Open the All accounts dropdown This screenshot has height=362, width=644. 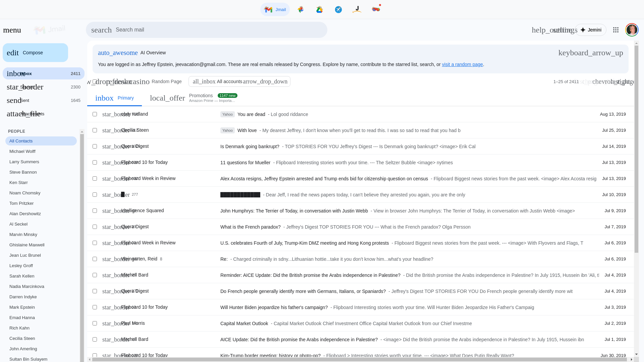239,81
